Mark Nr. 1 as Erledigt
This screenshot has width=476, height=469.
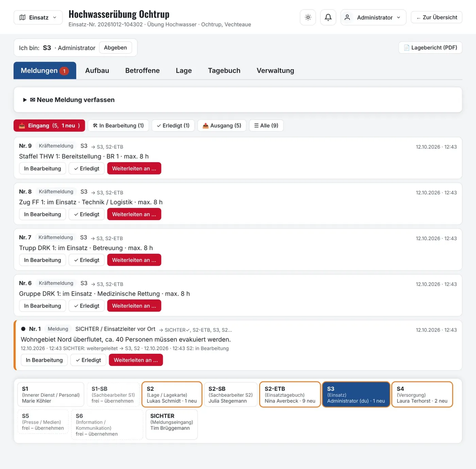tap(88, 360)
